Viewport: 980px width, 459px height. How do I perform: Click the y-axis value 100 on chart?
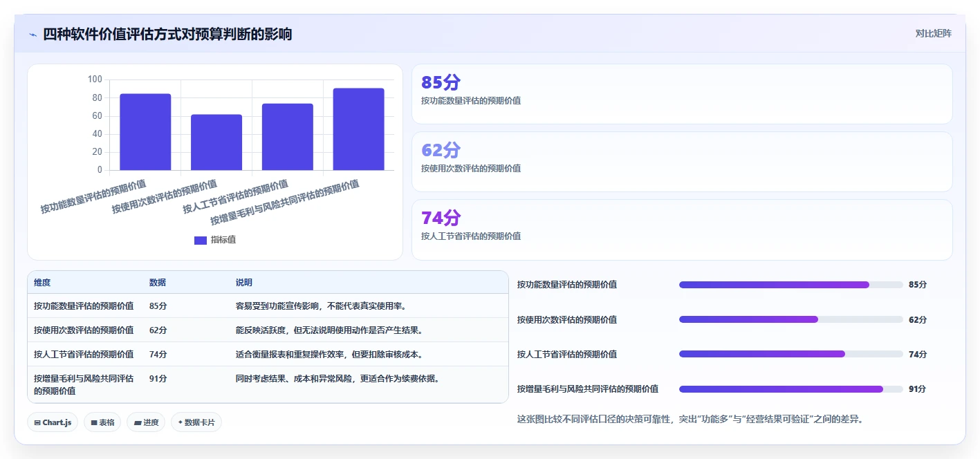pos(95,79)
